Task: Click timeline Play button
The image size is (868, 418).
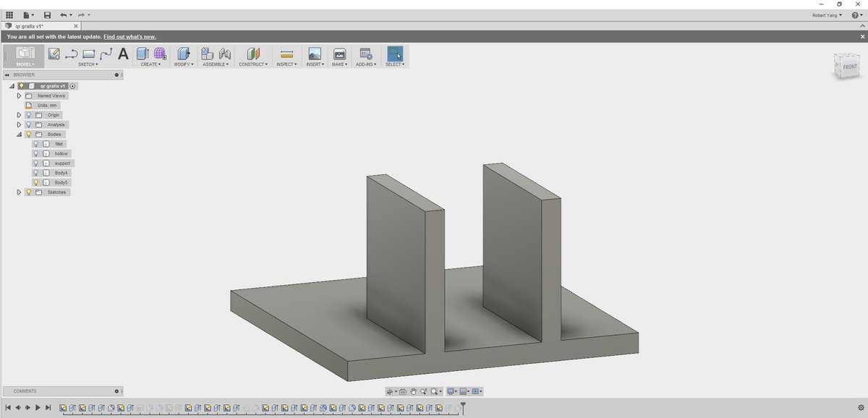Action: (x=38, y=408)
